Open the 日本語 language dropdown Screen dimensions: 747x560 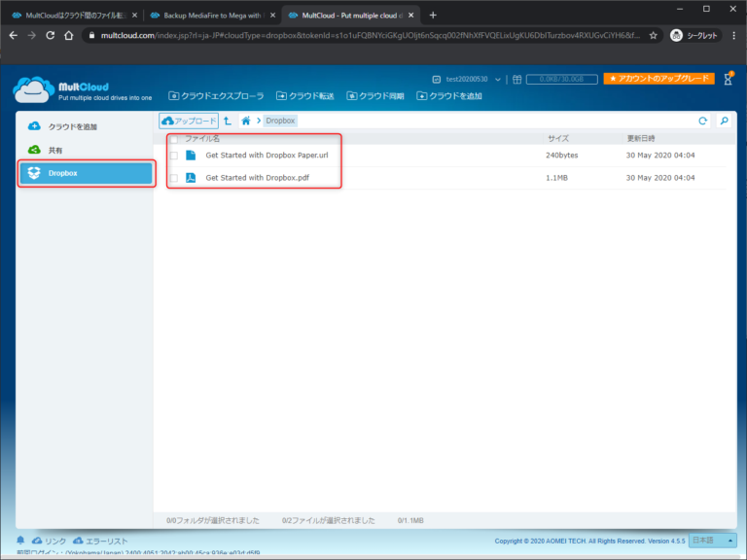pos(712,541)
